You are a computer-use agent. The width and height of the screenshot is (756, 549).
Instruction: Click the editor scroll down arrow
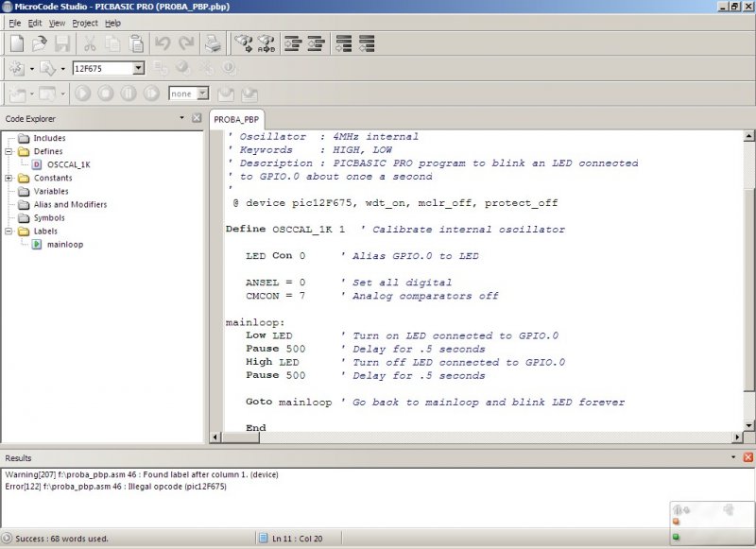tap(748, 425)
